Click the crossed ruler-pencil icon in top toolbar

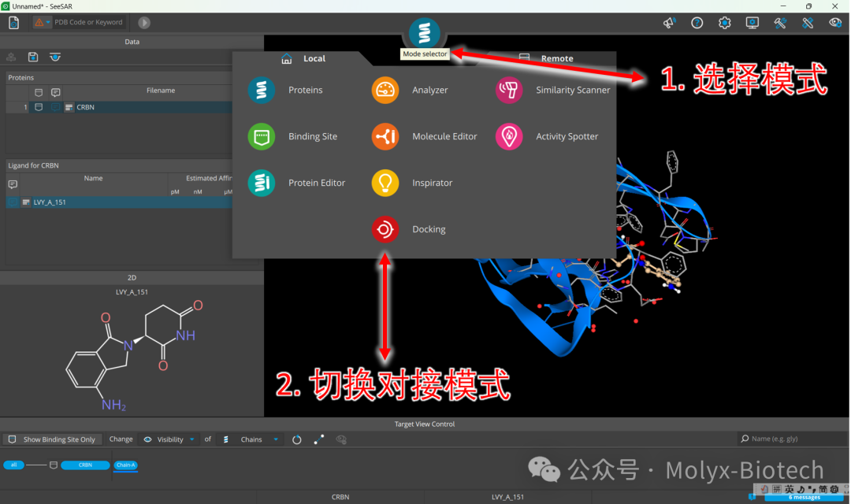808,23
